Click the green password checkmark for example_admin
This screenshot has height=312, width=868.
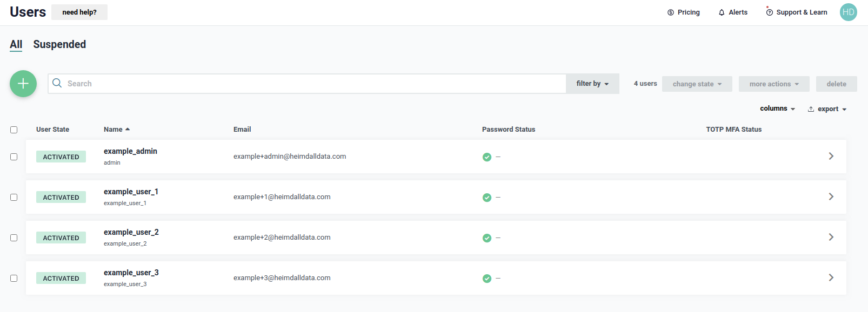point(487,157)
